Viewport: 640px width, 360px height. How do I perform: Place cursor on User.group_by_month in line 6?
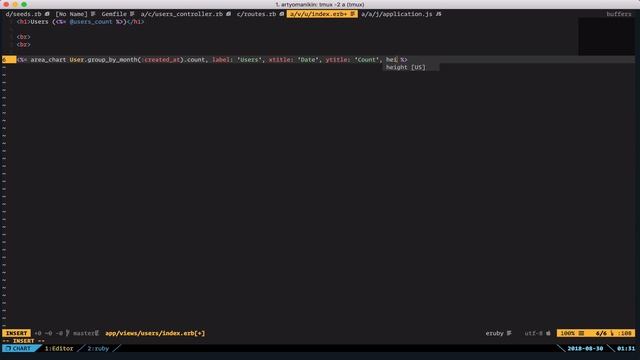click(x=104, y=60)
